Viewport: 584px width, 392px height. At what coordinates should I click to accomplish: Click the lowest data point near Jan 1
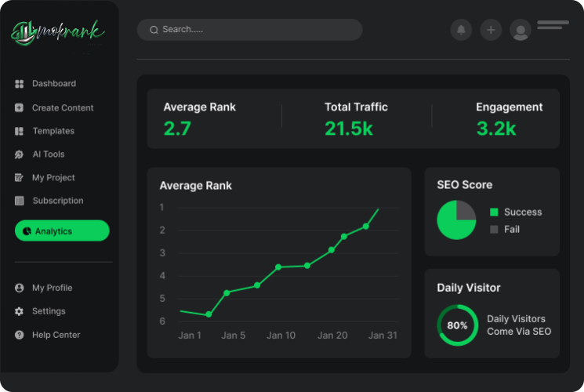[209, 314]
